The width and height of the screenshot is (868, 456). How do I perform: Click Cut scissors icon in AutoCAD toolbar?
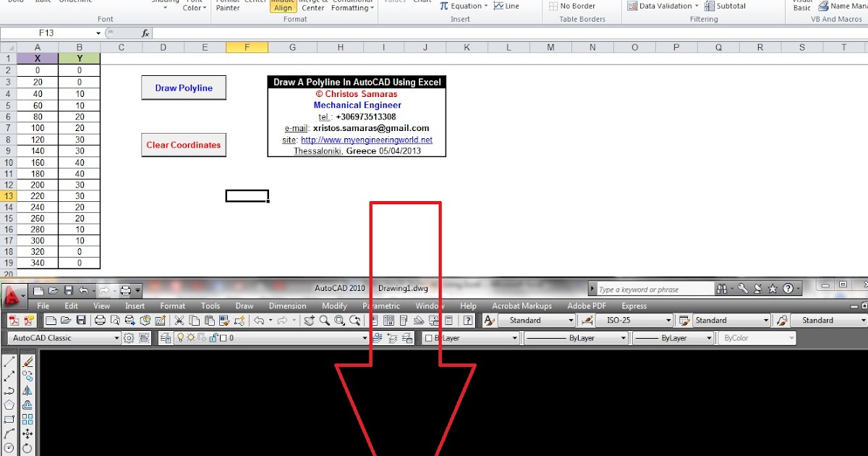[x=179, y=320]
